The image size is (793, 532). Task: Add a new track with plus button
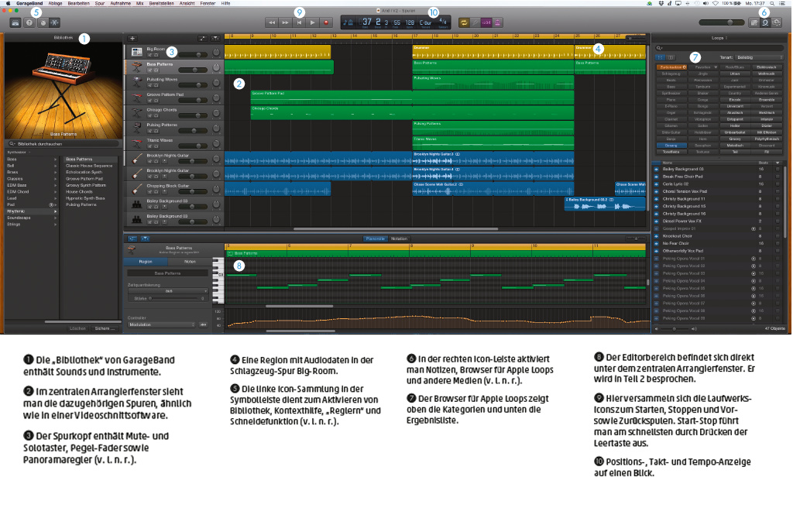tap(132, 37)
